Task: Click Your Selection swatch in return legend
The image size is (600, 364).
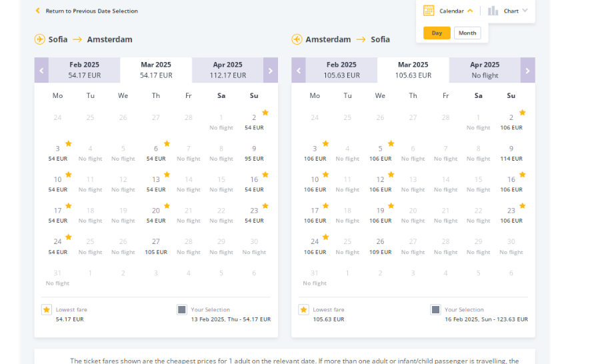Action: coord(435,309)
